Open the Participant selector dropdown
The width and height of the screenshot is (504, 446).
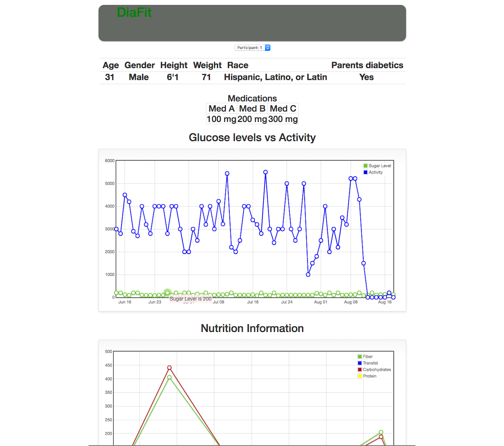pyautogui.click(x=252, y=47)
